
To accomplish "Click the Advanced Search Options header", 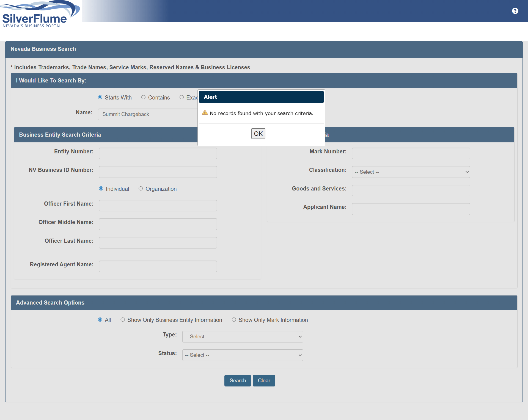I will point(264,303).
